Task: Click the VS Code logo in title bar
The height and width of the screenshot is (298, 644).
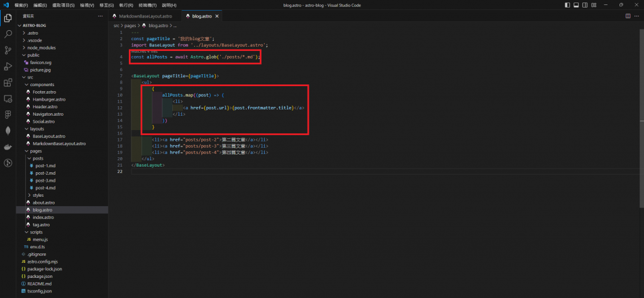Action: (x=6, y=5)
